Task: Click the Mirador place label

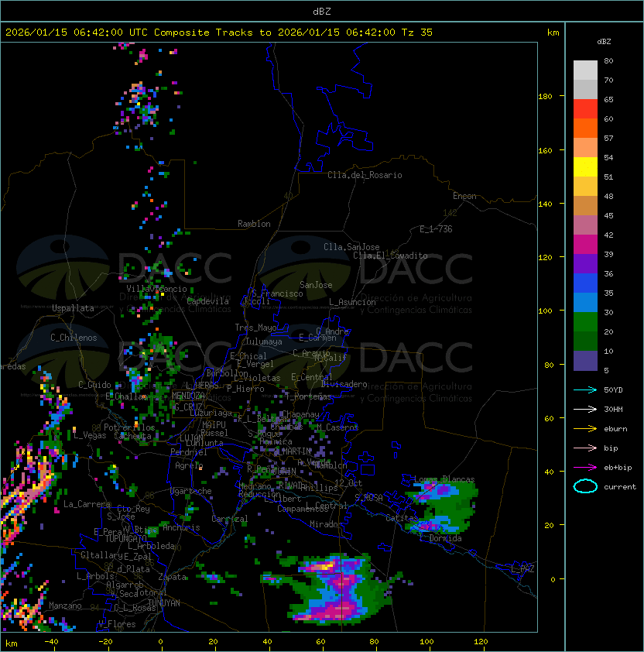Action: coord(326,524)
